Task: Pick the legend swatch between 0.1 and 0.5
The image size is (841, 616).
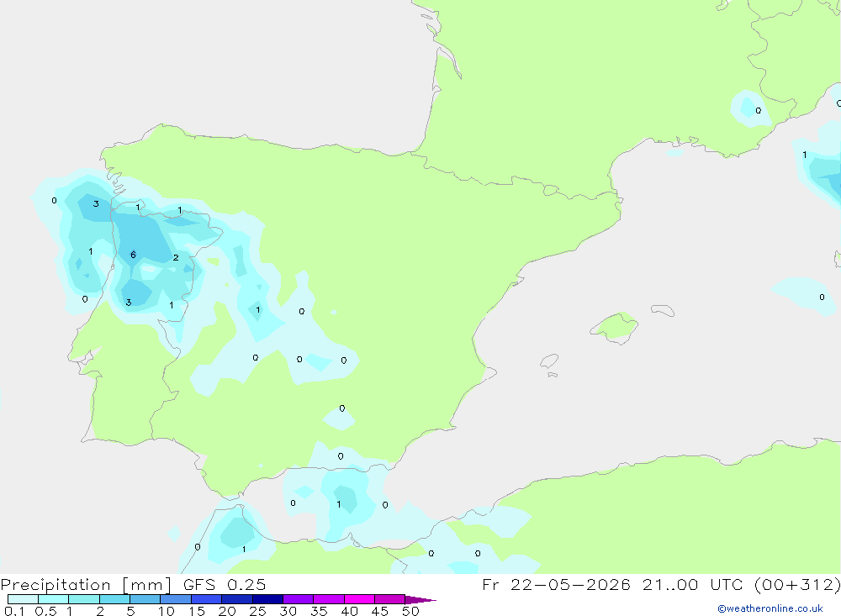Action: tap(23, 599)
